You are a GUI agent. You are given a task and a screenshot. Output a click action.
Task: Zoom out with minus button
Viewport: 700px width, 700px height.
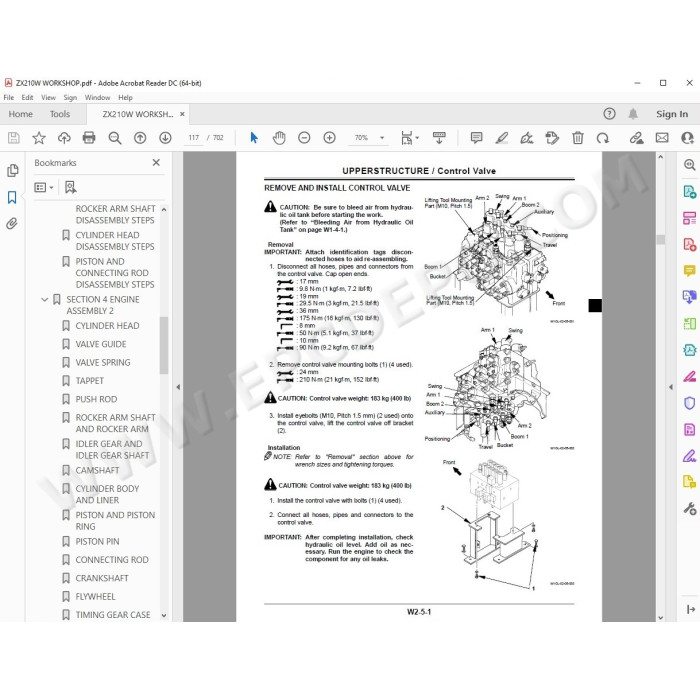304,138
